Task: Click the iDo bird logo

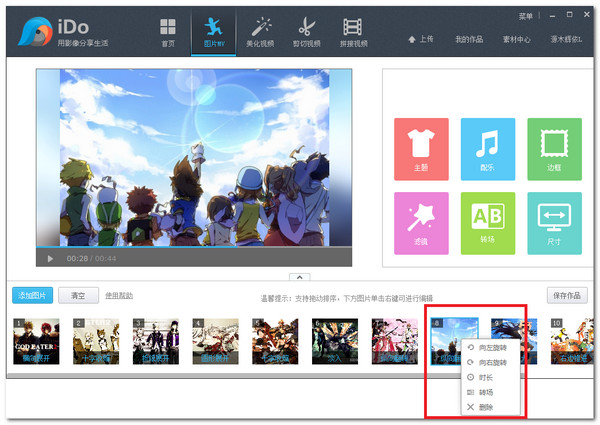Action: (x=35, y=32)
